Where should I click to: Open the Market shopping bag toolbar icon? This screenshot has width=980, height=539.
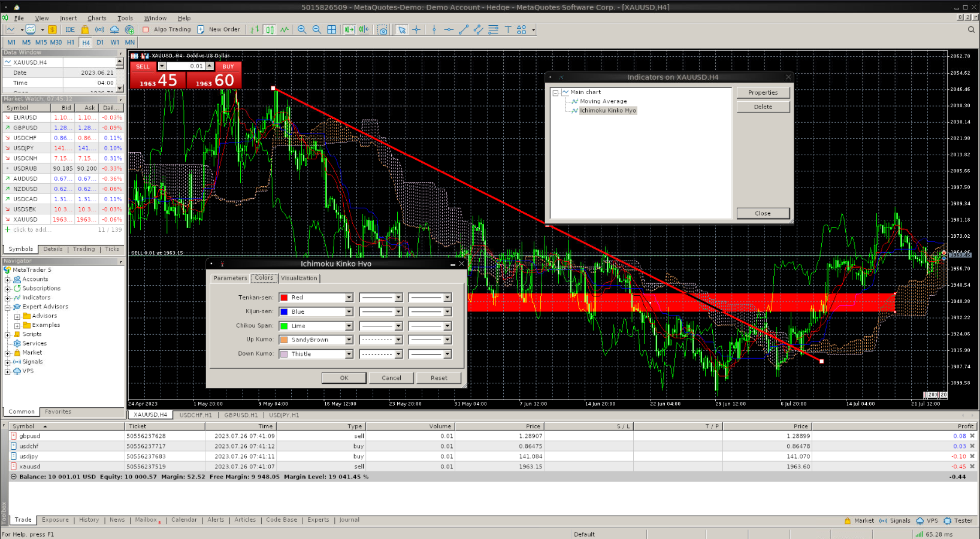pyautogui.click(x=85, y=29)
